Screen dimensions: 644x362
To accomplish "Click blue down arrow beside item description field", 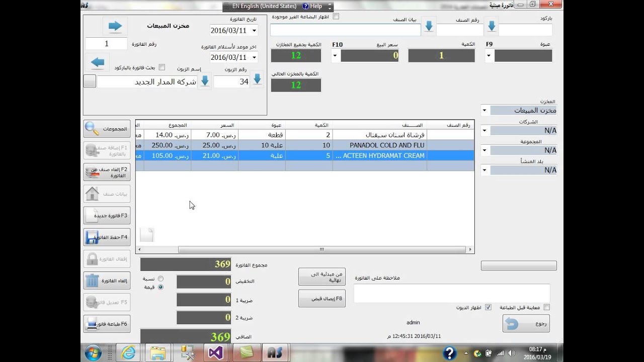I will click(429, 27).
